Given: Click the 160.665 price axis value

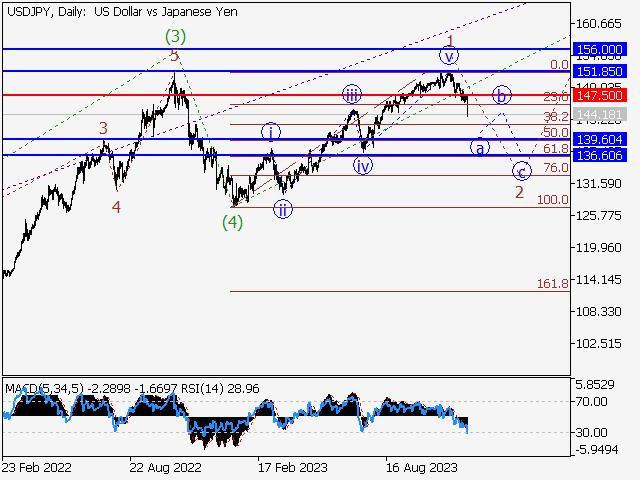Looking at the screenshot, I should click(598, 24).
